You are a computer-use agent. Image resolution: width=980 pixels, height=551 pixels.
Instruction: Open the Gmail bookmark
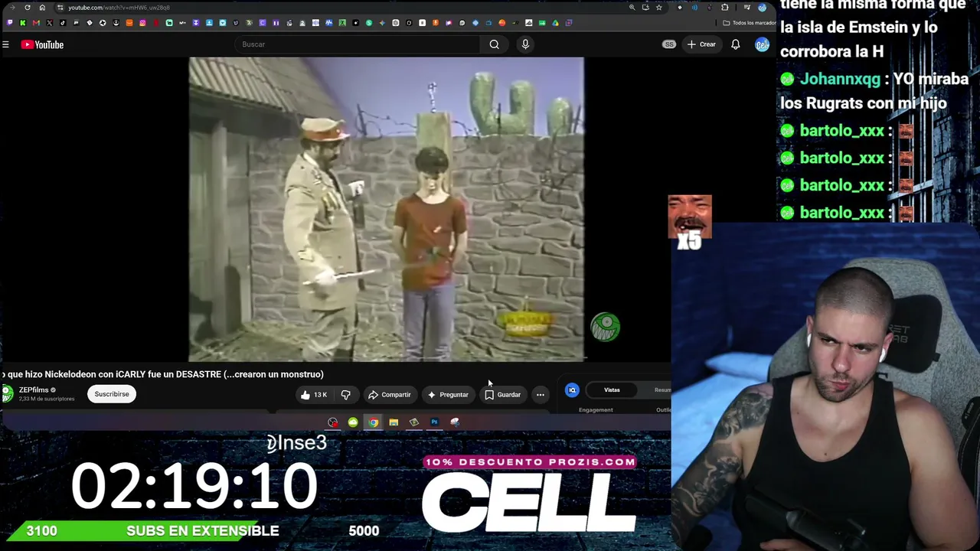36,23
